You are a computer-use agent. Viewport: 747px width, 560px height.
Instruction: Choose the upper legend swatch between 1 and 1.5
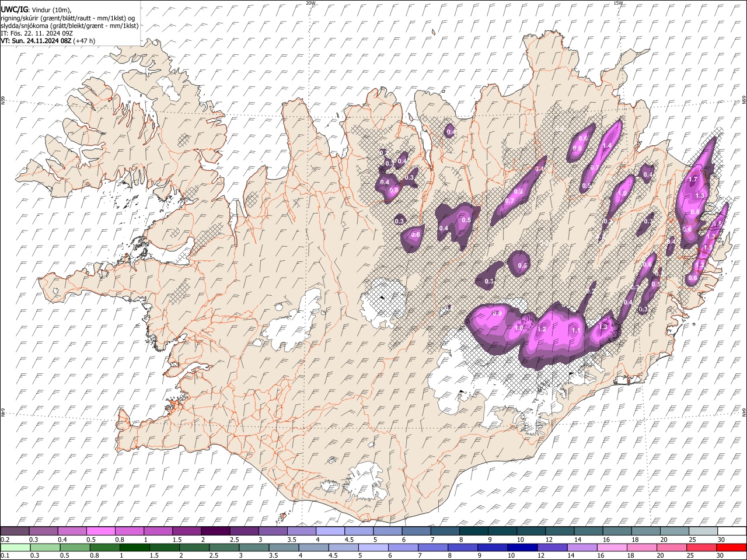click(x=158, y=531)
